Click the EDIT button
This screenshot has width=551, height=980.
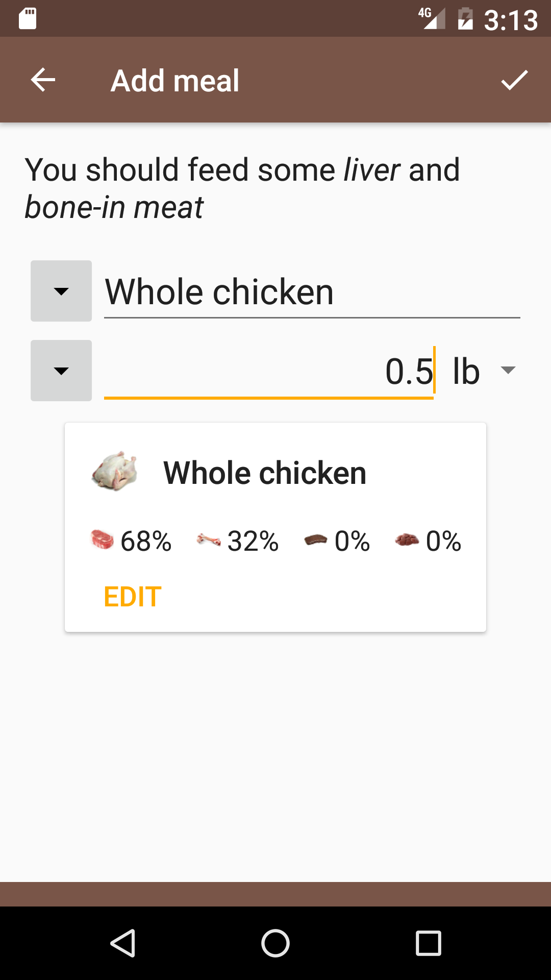tap(133, 597)
